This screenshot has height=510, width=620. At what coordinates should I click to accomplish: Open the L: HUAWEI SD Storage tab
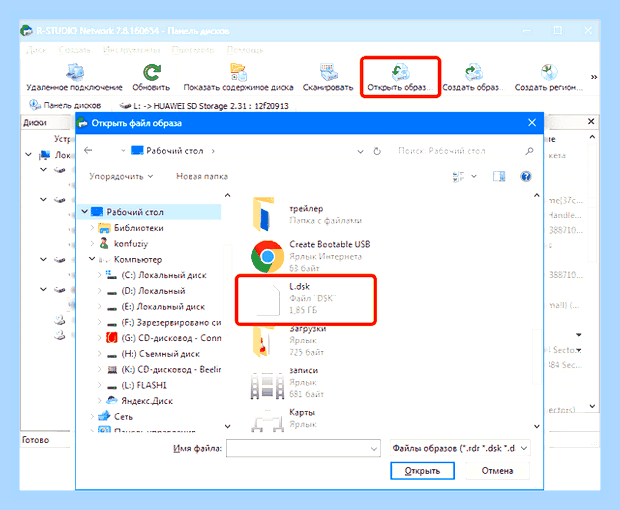coord(204,106)
